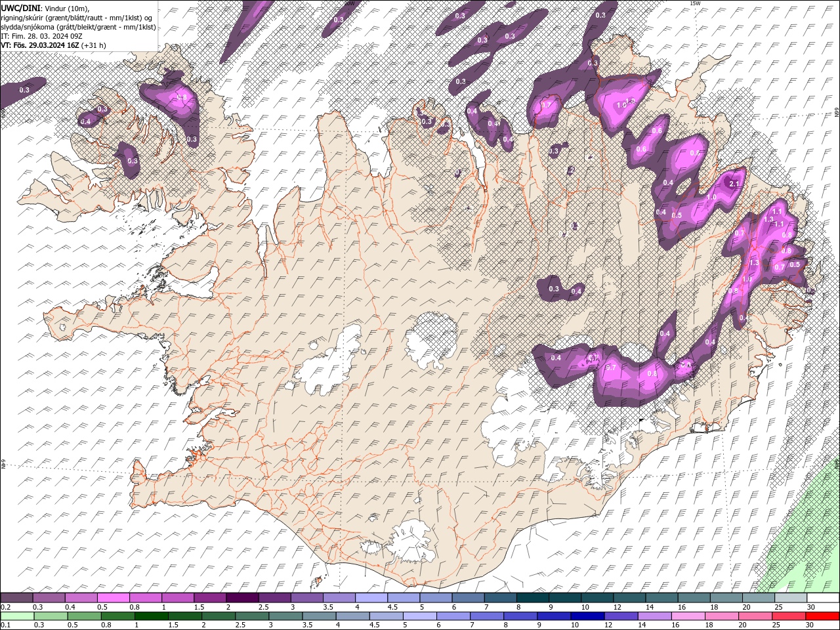The image size is (840, 630).
Task: Click bottom legend swatch between 10 and 12
Action: (587, 616)
